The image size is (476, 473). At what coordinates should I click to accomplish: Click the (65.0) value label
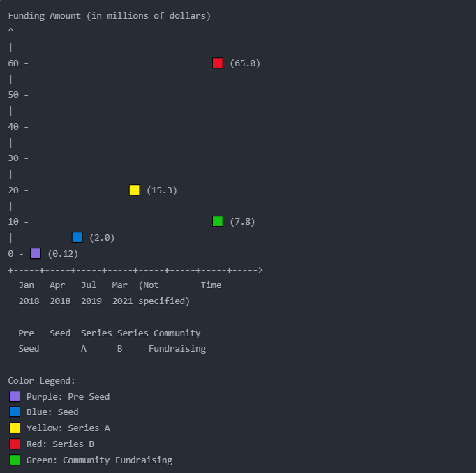(244, 63)
